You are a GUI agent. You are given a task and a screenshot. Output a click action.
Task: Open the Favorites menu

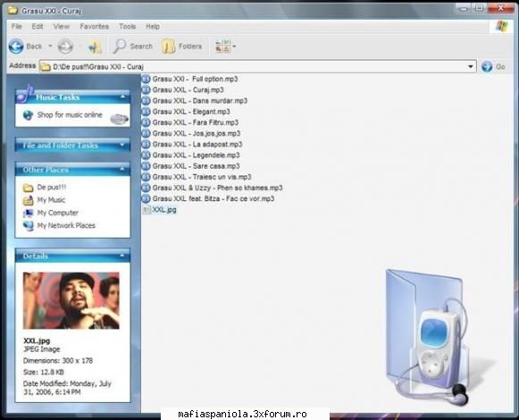tap(95, 27)
